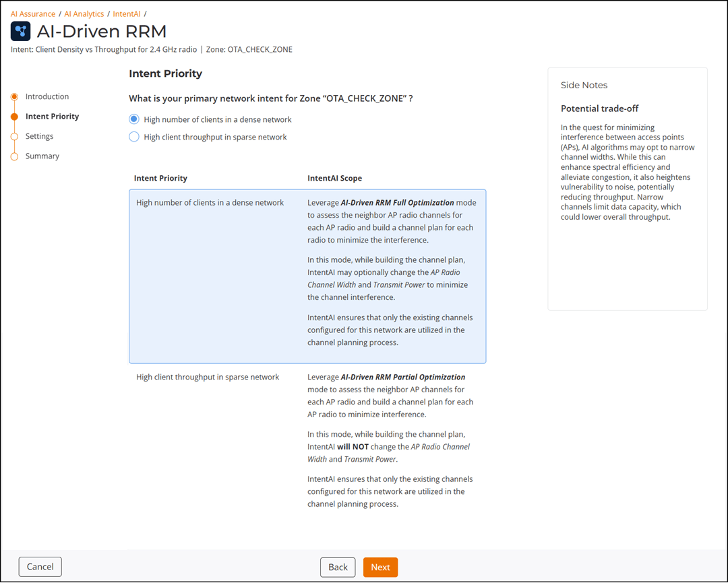Screen dimensions: 728x583
Task: Go to the Settings wizard step
Action: click(39, 136)
